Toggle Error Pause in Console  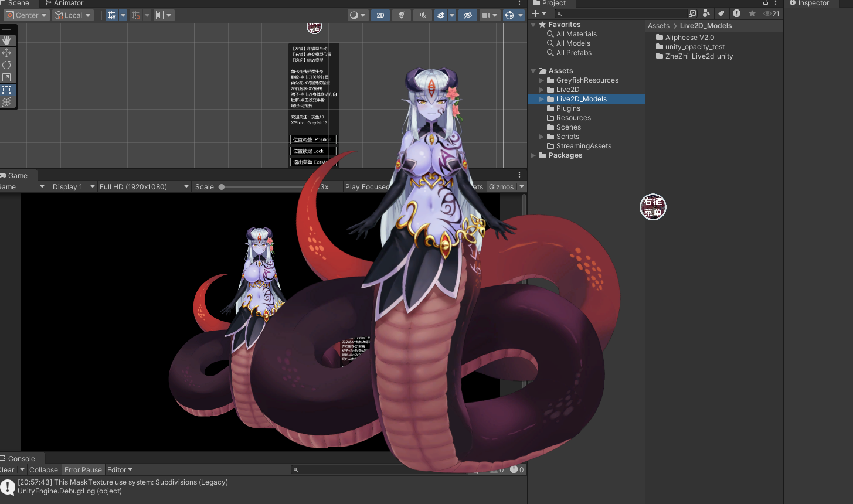(x=83, y=469)
